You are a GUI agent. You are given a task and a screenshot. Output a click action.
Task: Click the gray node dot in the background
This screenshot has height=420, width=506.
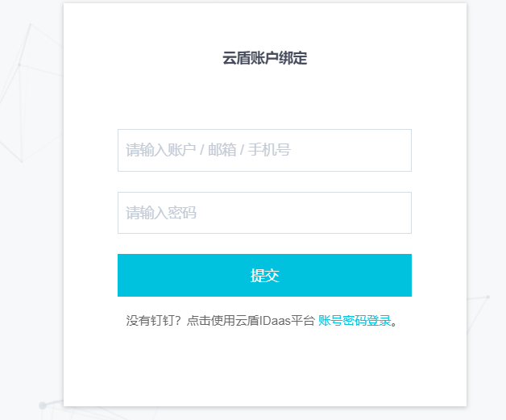point(42,405)
